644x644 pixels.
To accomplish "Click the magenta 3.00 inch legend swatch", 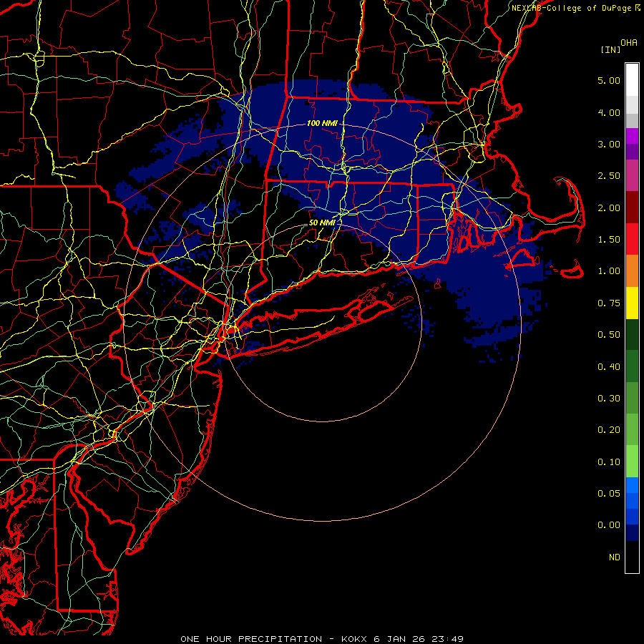I will tap(632, 136).
